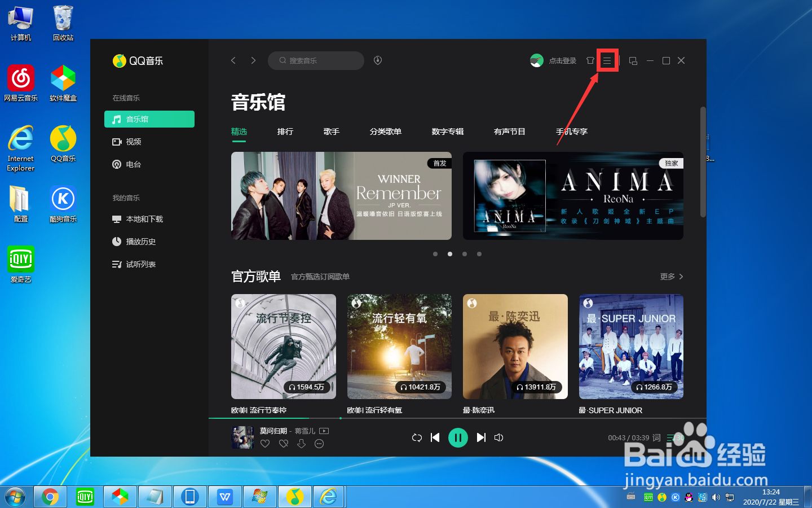The image size is (812, 508).
Task: Switch to the 手机专享 tab
Action: point(572,132)
